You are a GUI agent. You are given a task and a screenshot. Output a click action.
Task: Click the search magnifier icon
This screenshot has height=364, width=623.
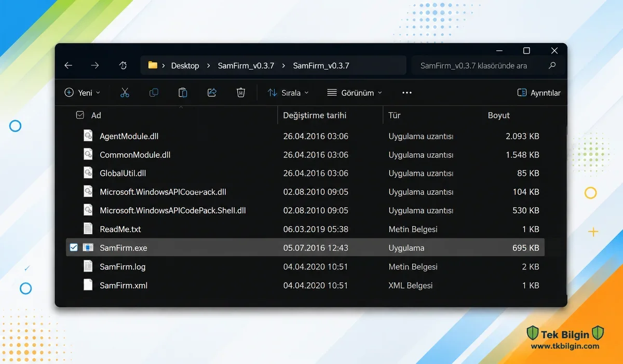click(x=552, y=65)
